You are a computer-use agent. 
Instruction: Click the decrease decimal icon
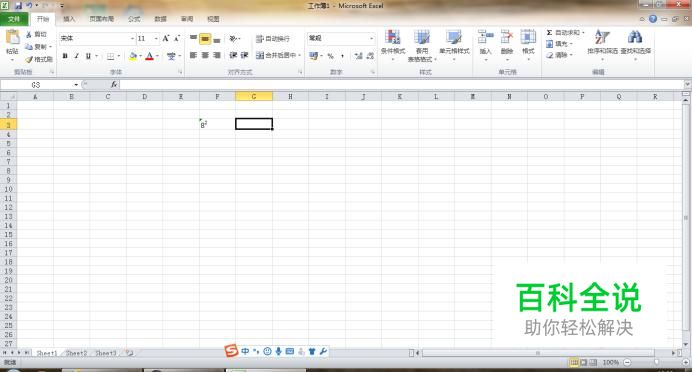click(x=370, y=56)
